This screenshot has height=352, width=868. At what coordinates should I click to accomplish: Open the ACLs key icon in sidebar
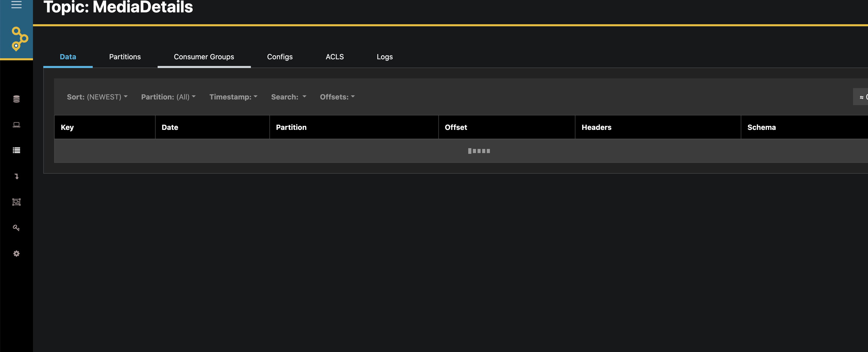point(16,228)
